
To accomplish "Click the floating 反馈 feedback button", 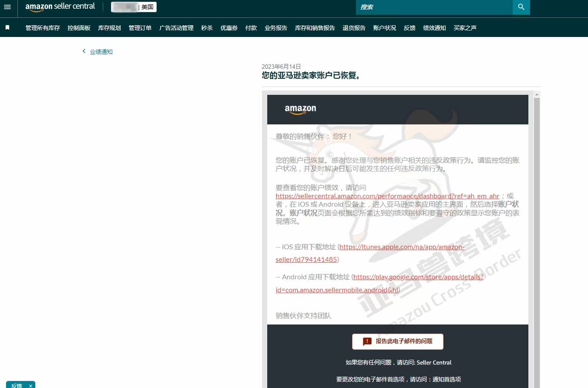I will tap(17, 385).
